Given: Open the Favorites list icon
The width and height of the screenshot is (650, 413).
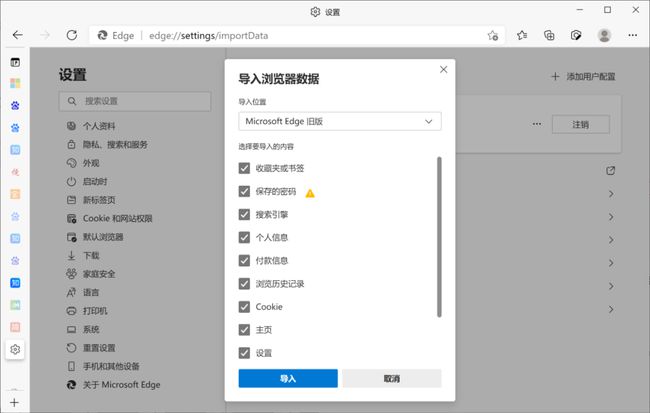Looking at the screenshot, I should tap(522, 36).
